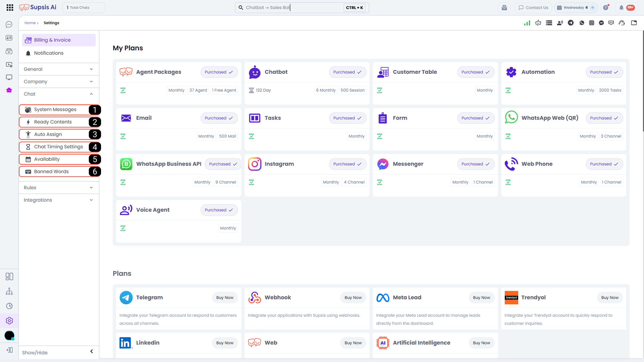Open System Messages under Chat

59,110
